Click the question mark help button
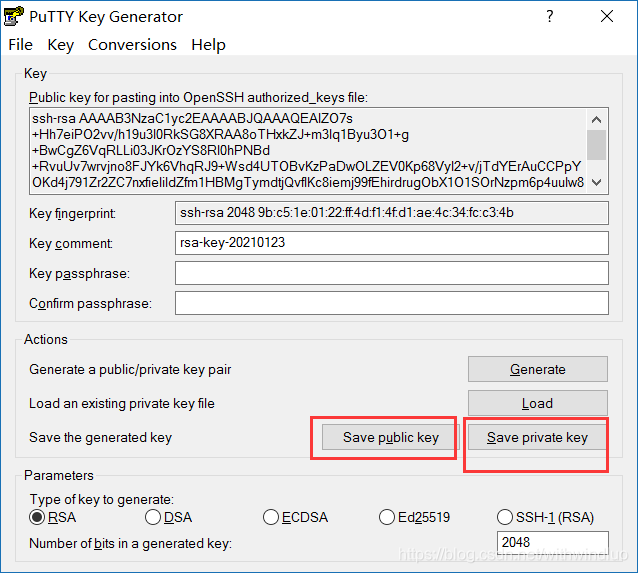This screenshot has height=573, width=638. tap(550, 16)
